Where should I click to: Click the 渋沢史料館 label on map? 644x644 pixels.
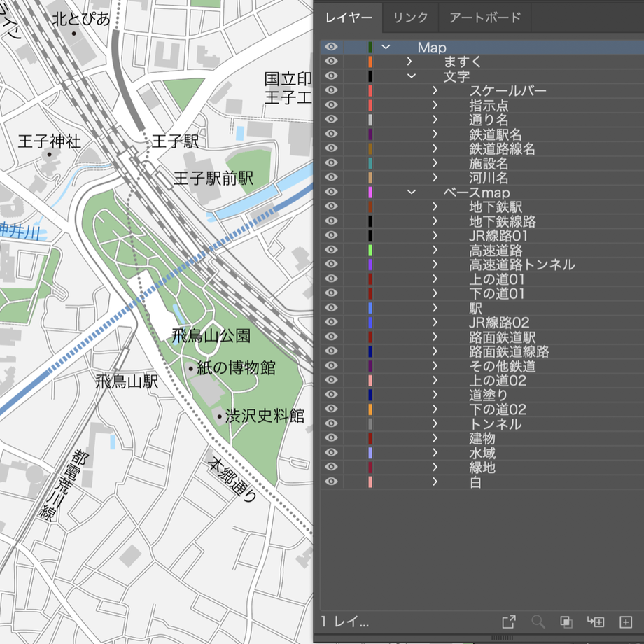pos(265,416)
